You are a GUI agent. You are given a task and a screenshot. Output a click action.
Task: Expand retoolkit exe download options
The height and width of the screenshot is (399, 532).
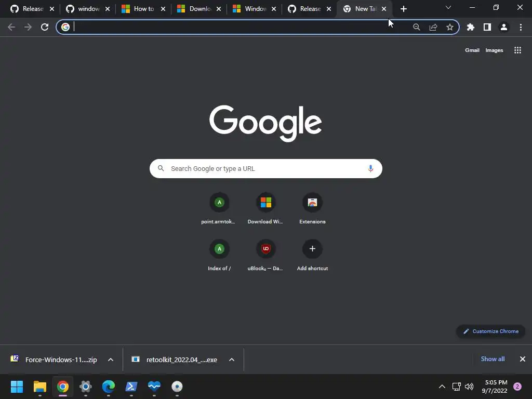[232, 360]
